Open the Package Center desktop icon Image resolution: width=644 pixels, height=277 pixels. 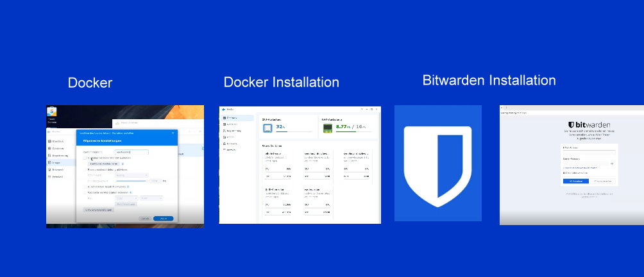pos(52,112)
